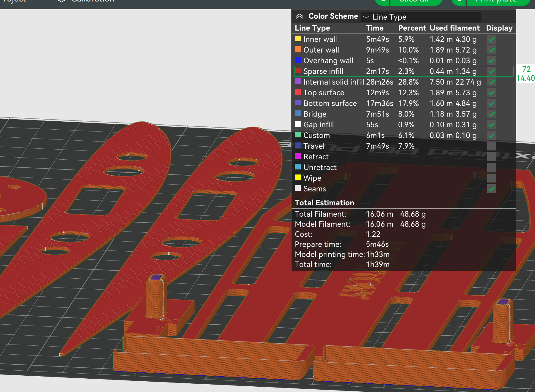Toggle Custom line display checkbox
This screenshot has width=535, height=392.
(492, 135)
